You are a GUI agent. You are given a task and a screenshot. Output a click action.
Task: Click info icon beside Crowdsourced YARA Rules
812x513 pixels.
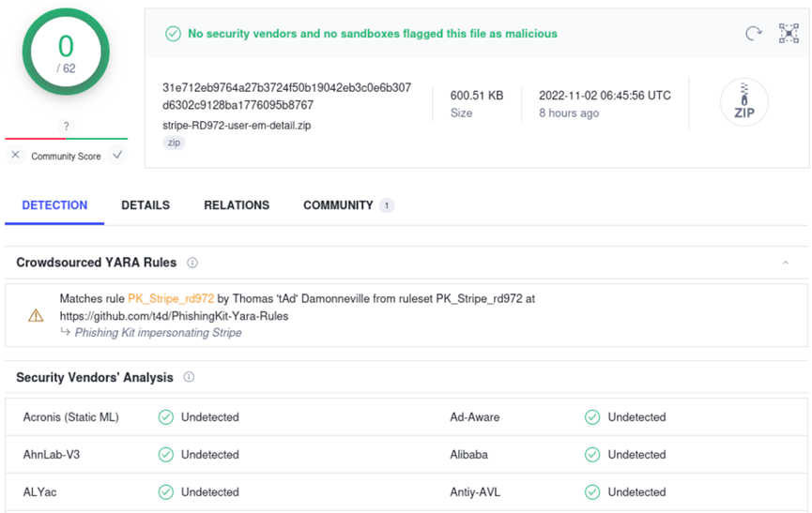point(192,264)
